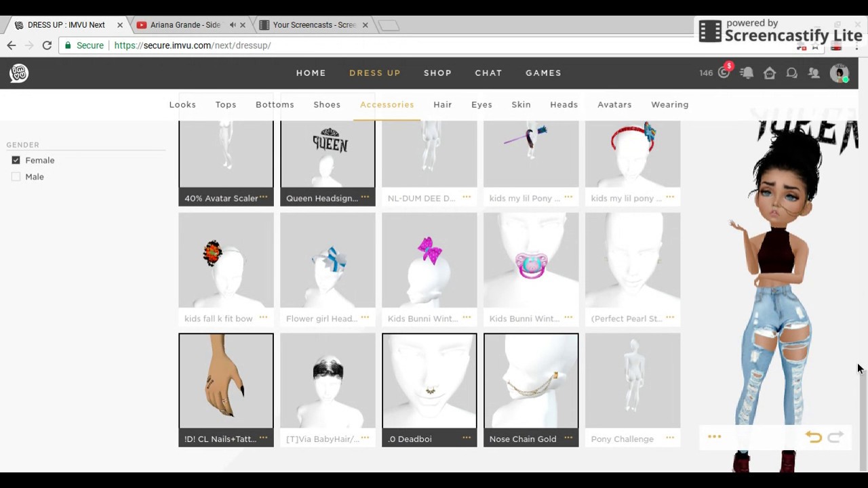This screenshot has width=868, height=488.
Task: Select the Queen Headsign thumbnail
Action: click(x=328, y=154)
